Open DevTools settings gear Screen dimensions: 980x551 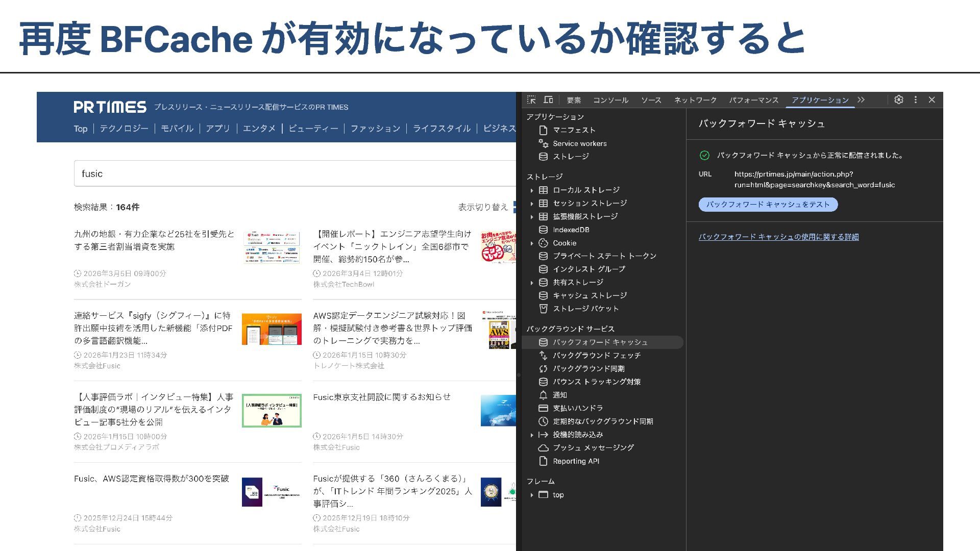point(899,100)
